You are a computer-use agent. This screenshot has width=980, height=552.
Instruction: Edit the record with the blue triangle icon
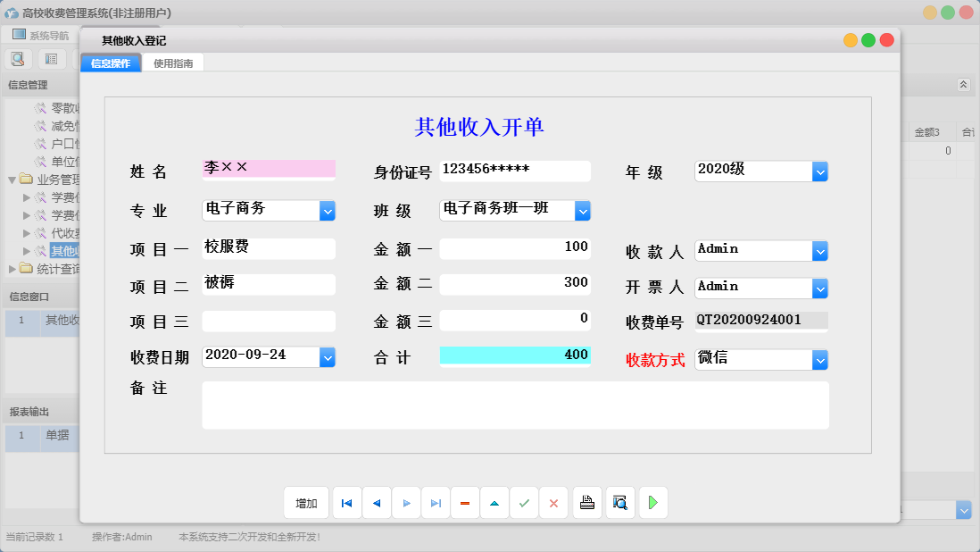coord(494,503)
